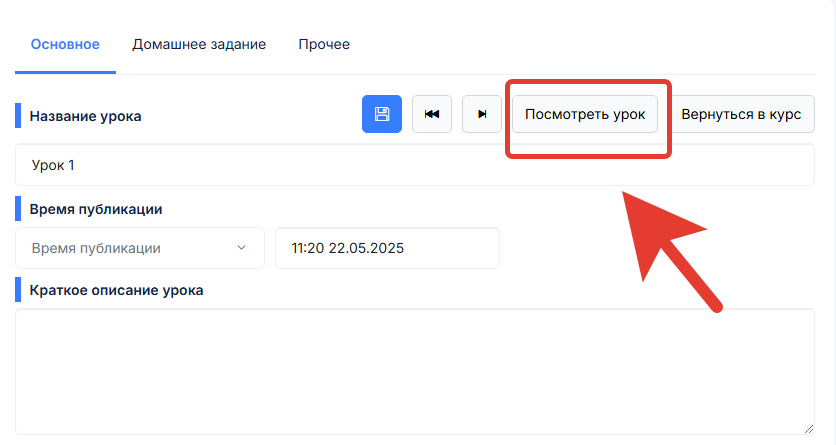Click the date field showing 11:20 22.05.2025

[x=388, y=248]
